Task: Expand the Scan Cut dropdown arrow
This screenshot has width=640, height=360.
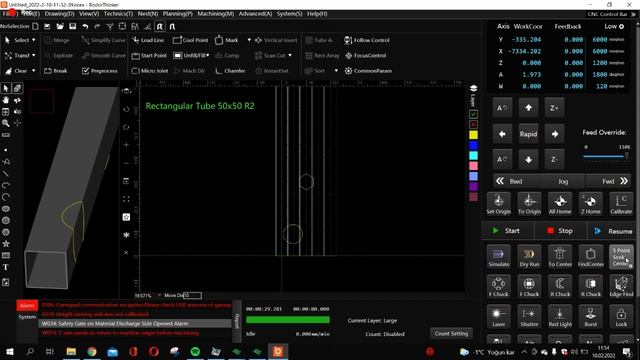Action: [290, 55]
